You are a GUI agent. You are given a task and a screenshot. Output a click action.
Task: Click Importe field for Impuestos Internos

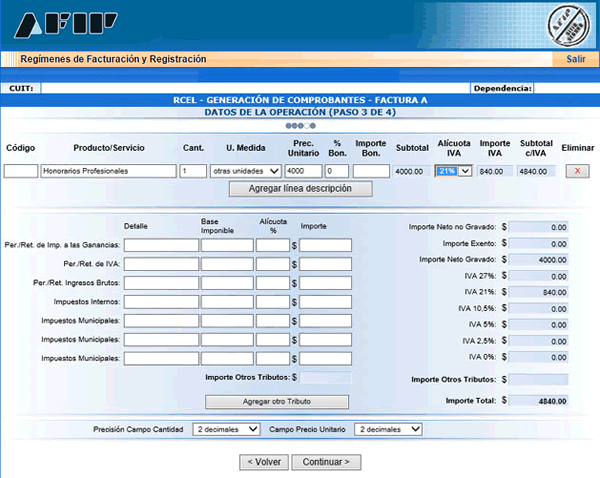(325, 302)
